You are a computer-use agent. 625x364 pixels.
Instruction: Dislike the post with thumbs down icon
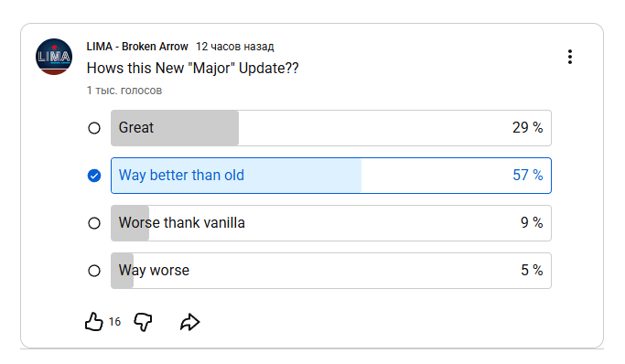[143, 322]
